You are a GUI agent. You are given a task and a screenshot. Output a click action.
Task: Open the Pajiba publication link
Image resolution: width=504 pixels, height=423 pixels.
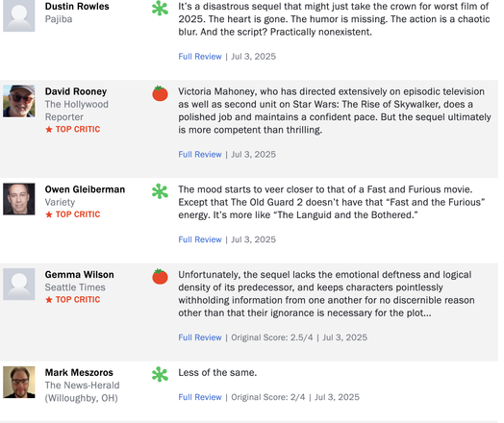[x=59, y=19]
